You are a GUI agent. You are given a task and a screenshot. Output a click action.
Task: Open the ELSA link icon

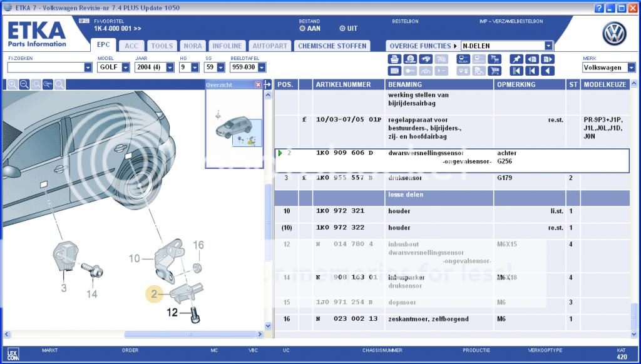pyautogui.click(x=463, y=59)
